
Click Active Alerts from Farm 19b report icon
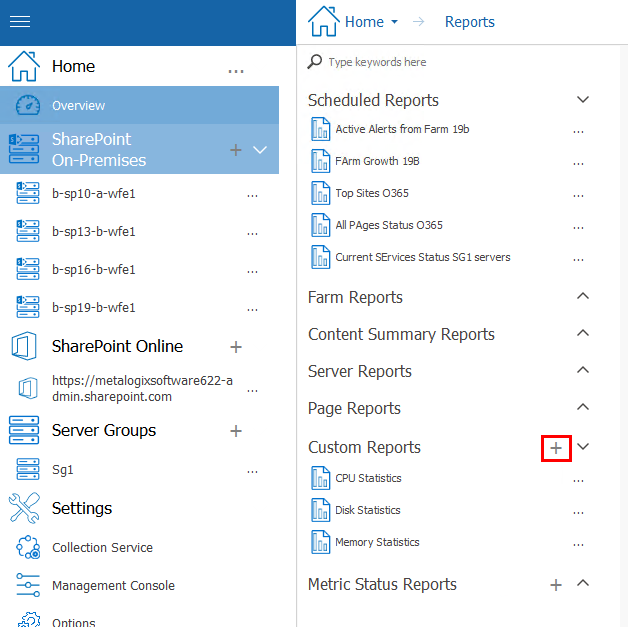point(320,129)
